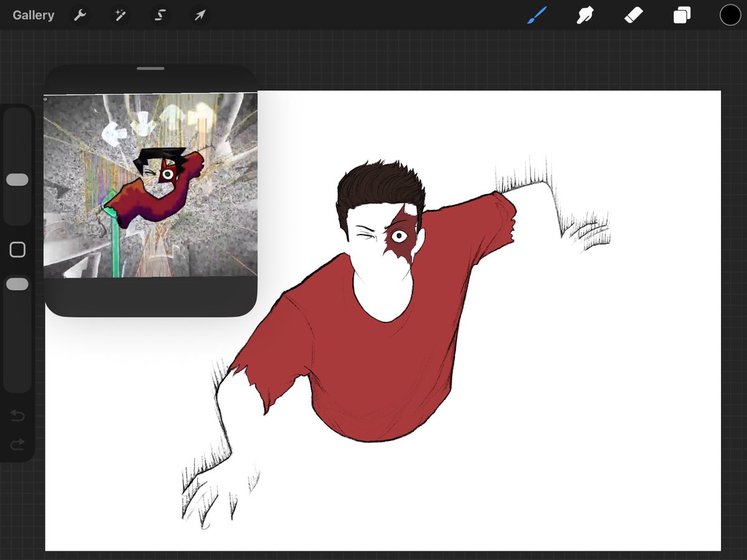Tap the reference window grab handle
This screenshot has height=560, width=747.
150,68
